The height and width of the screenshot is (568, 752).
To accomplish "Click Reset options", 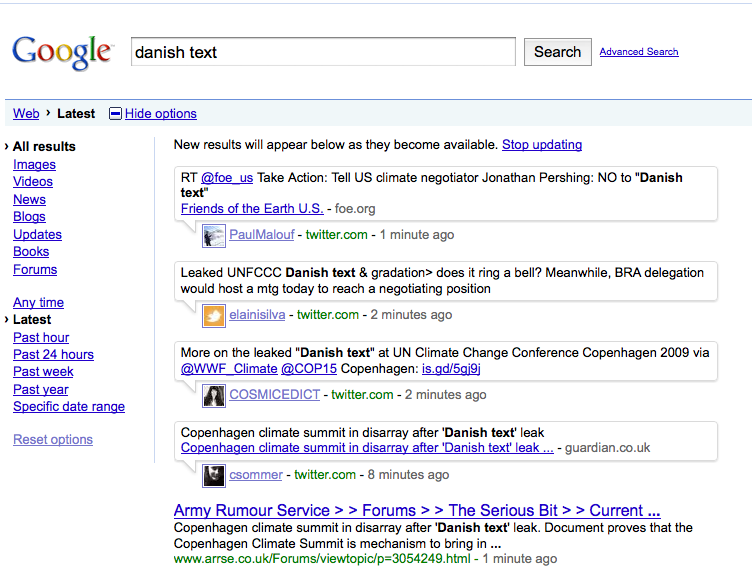I will [x=53, y=439].
